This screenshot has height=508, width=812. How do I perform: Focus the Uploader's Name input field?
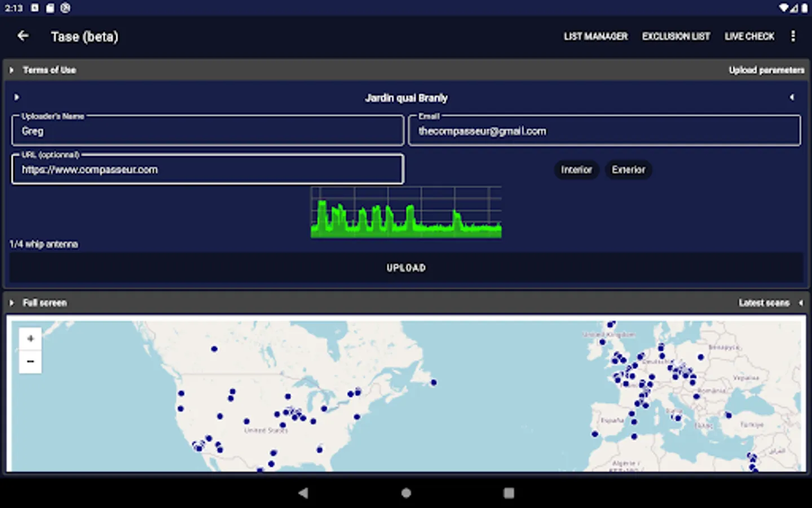208,131
